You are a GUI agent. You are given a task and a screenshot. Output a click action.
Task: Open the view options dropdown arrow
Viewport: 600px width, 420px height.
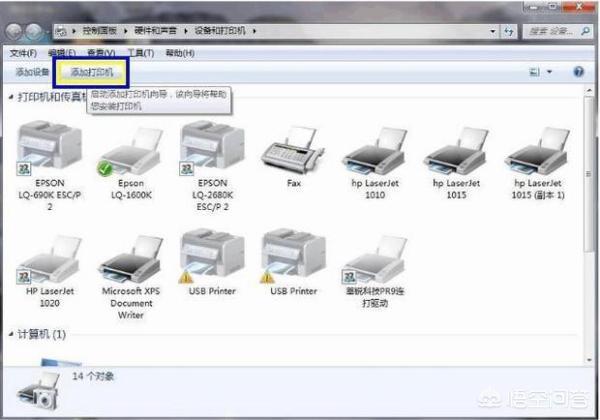click(549, 72)
